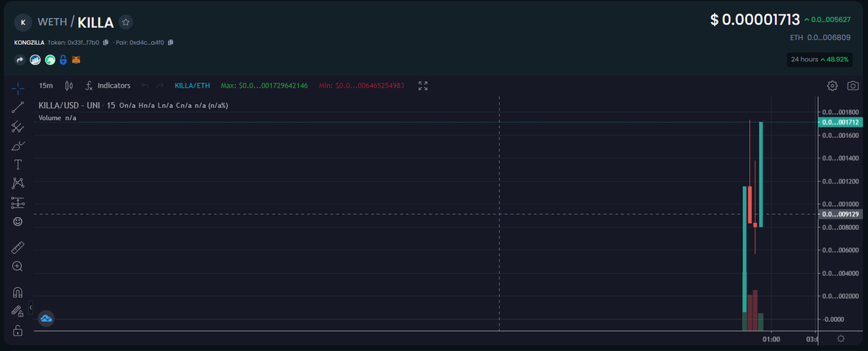Image resolution: width=868 pixels, height=351 pixels.
Task: Switch chart to KILLA/ETH
Action: coord(192,85)
